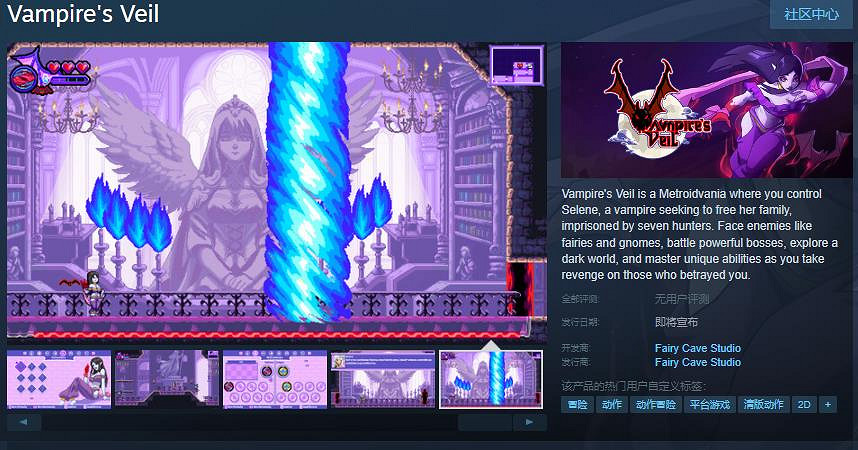Click the 冒险 adventure tag

pos(577,405)
